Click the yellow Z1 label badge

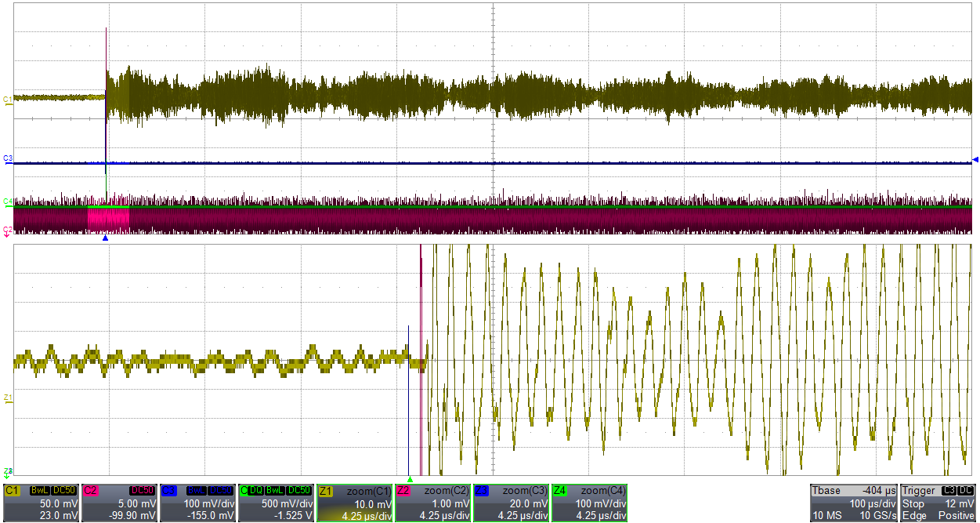coord(325,490)
